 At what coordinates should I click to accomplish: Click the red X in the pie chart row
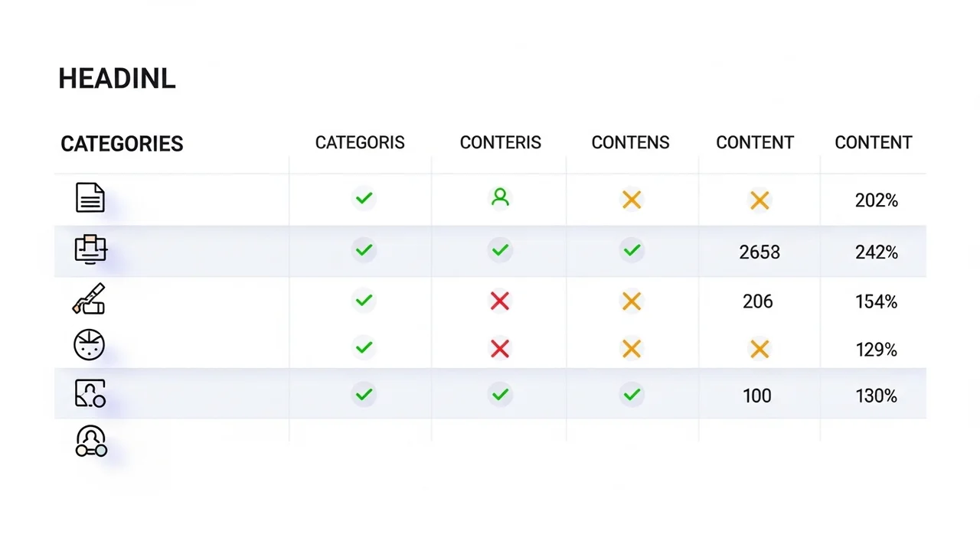tap(500, 349)
